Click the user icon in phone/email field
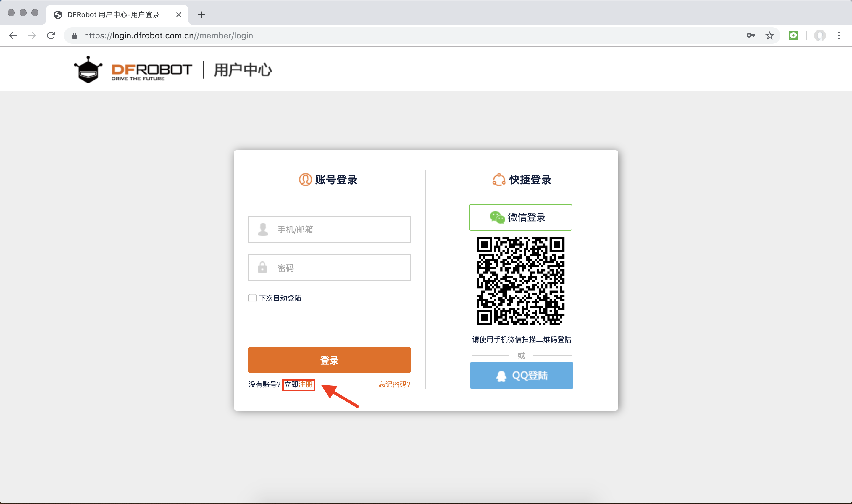Viewport: 852px width, 504px height. (x=263, y=229)
